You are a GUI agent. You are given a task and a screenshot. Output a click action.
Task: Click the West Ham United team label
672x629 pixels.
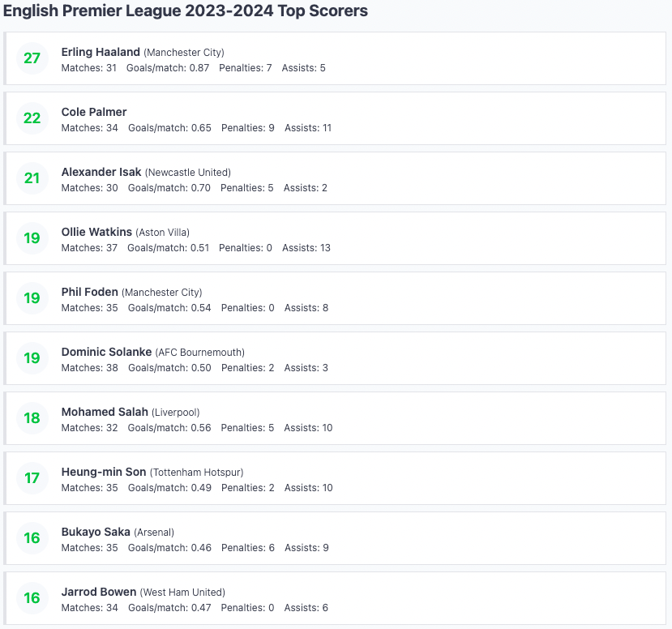182,593
